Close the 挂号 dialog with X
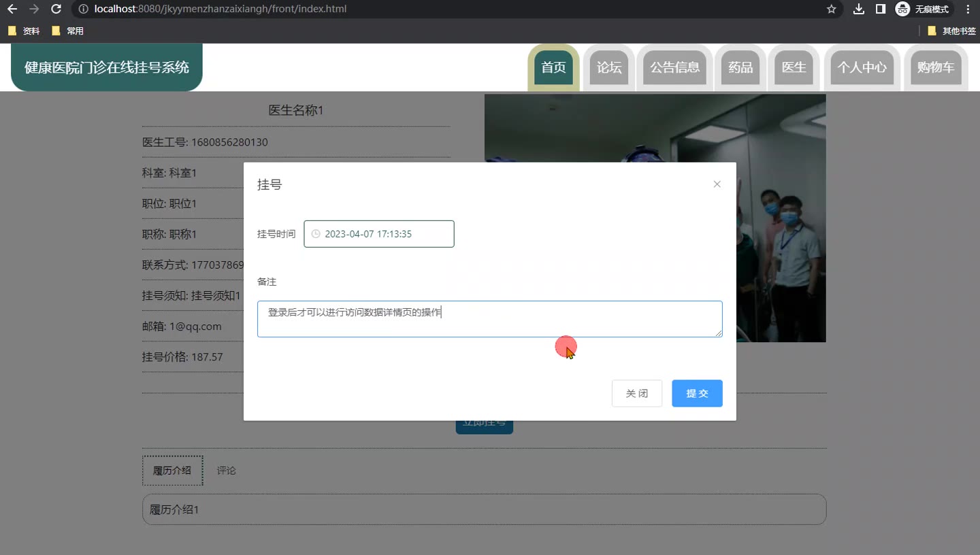This screenshot has width=980, height=555. pyautogui.click(x=717, y=184)
